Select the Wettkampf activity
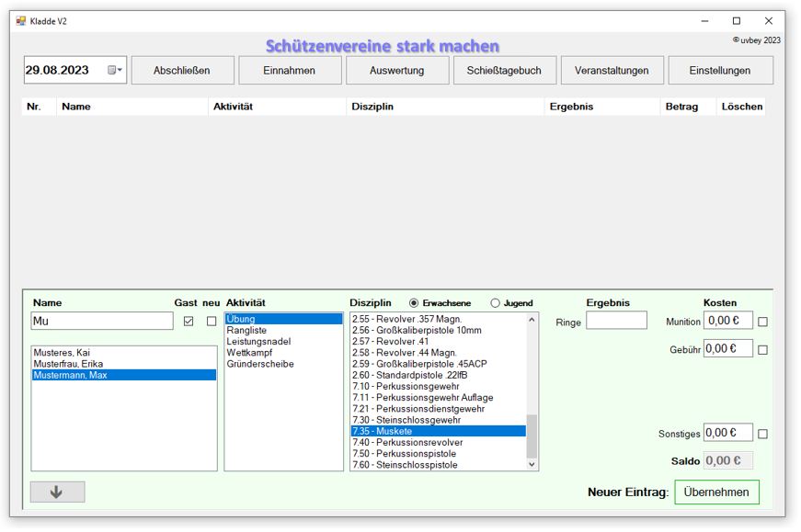The width and height of the screenshot is (801, 532). [283, 353]
